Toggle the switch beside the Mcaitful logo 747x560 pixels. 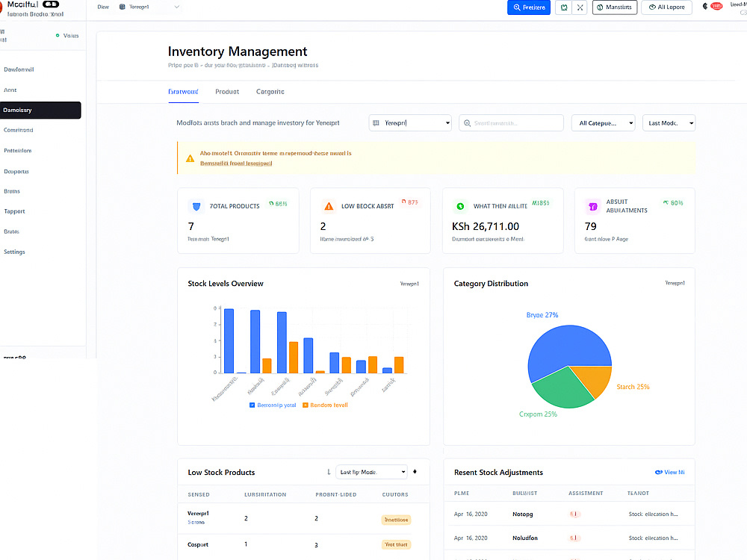pyautogui.click(x=51, y=4)
